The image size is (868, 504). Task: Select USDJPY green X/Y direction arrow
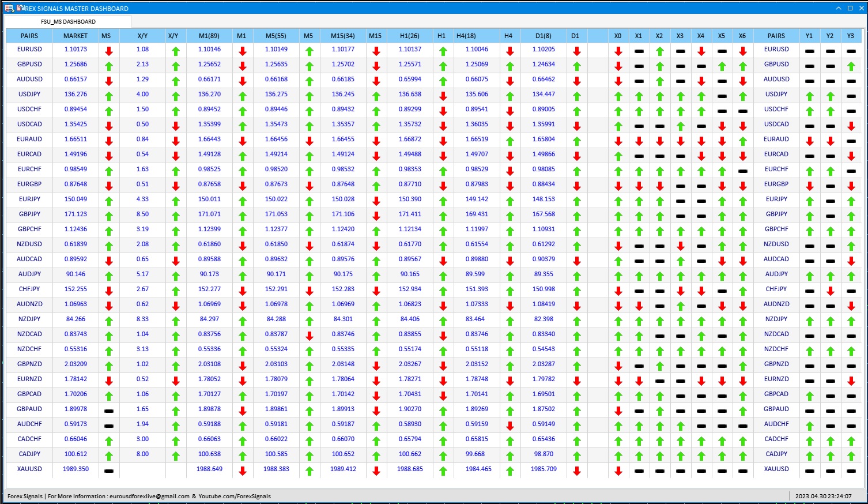click(176, 96)
